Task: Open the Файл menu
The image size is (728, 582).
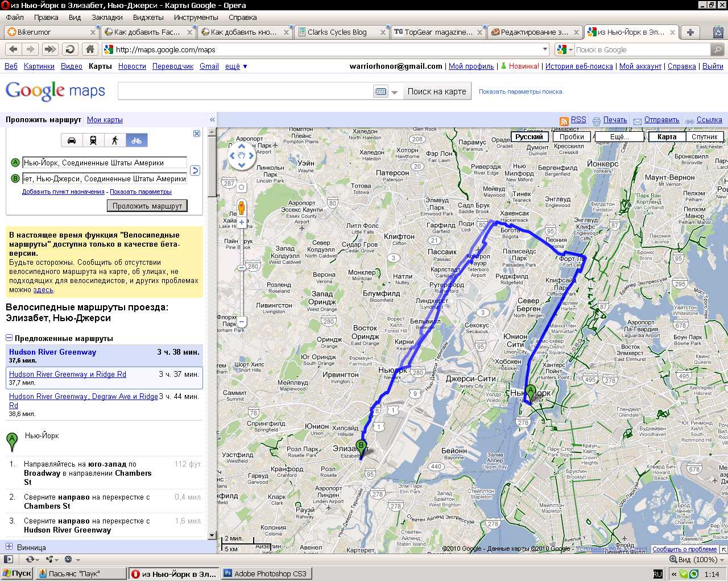Action: pos(15,18)
